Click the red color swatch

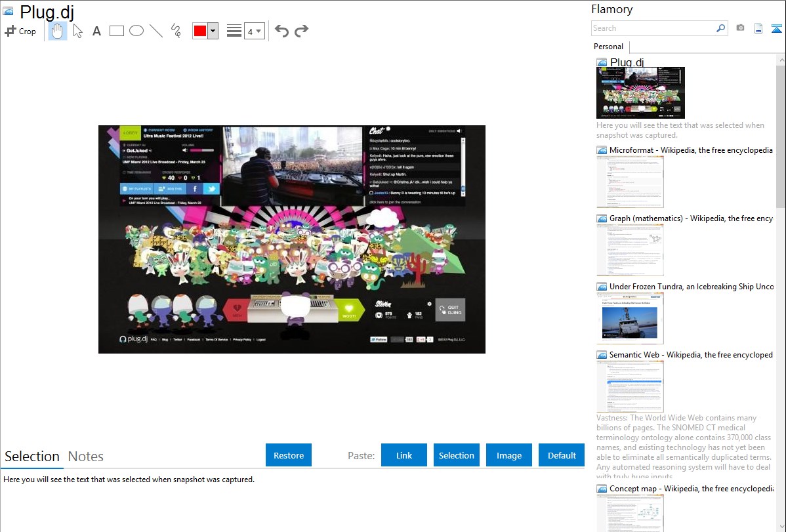200,31
